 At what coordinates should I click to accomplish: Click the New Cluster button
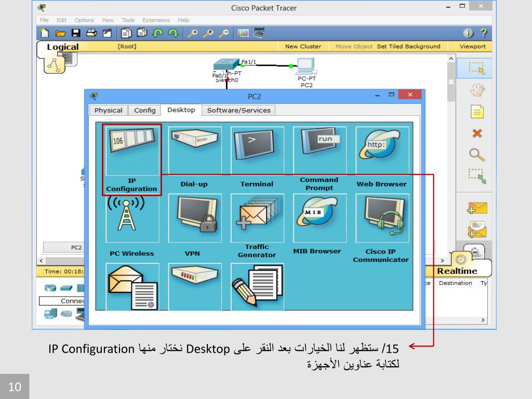pos(303,46)
